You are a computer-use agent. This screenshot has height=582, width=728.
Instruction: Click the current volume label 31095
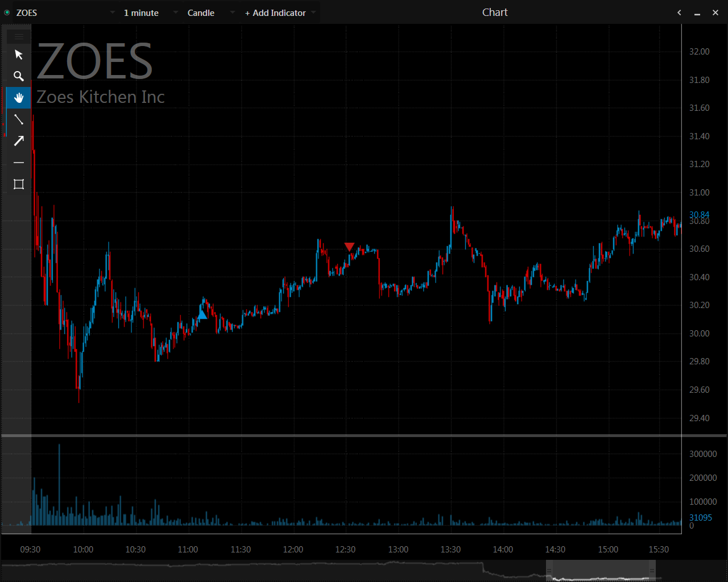pyautogui.click(x=701, y=517)
